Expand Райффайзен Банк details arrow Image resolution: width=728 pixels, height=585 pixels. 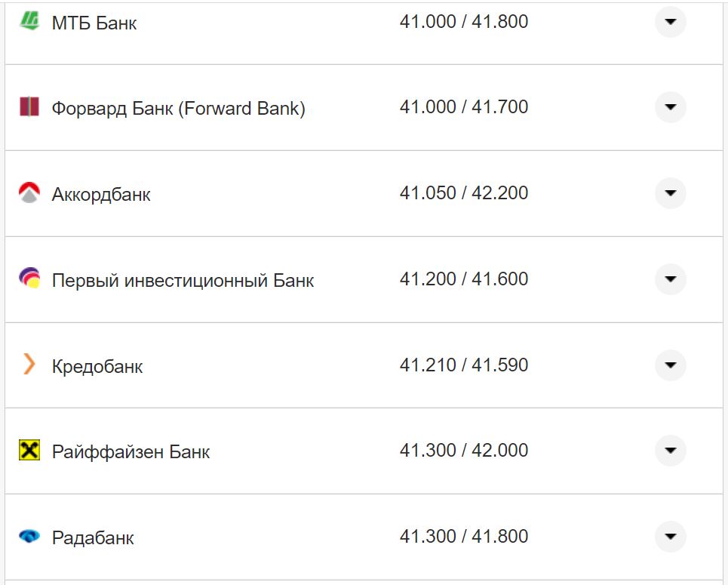pyautogui.click(x=670, y=451)
